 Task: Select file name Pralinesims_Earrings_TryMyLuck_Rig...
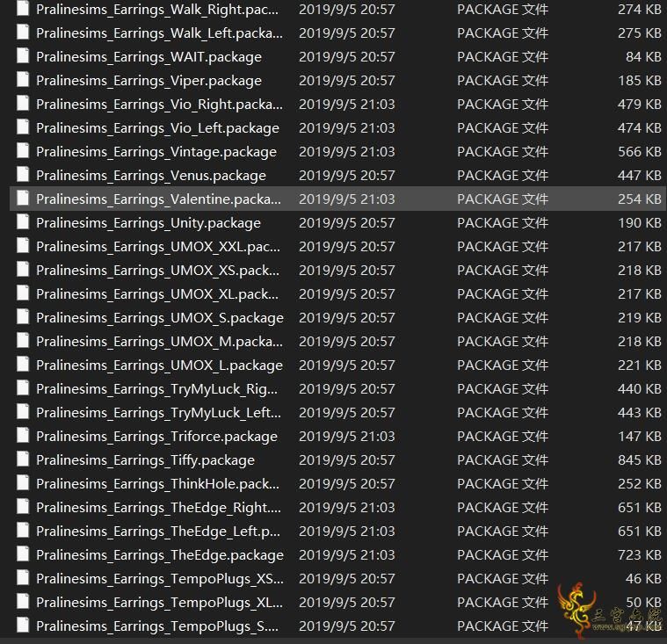pyautogui.click(x=157, y=389)
